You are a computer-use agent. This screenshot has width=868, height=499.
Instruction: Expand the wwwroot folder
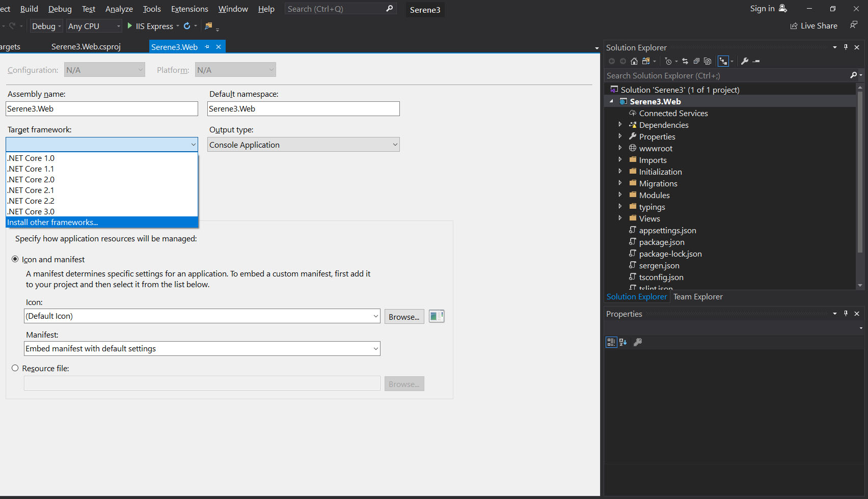620,148
